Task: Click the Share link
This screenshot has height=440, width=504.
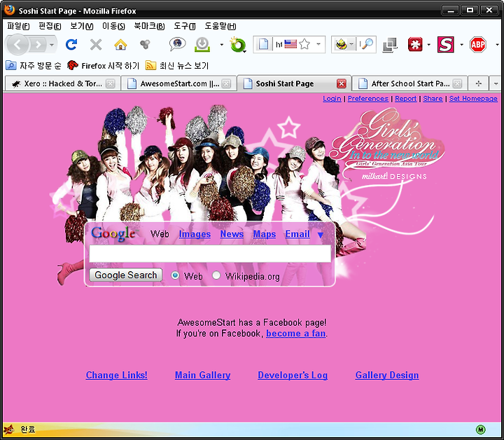Action: tap(433, 99)
